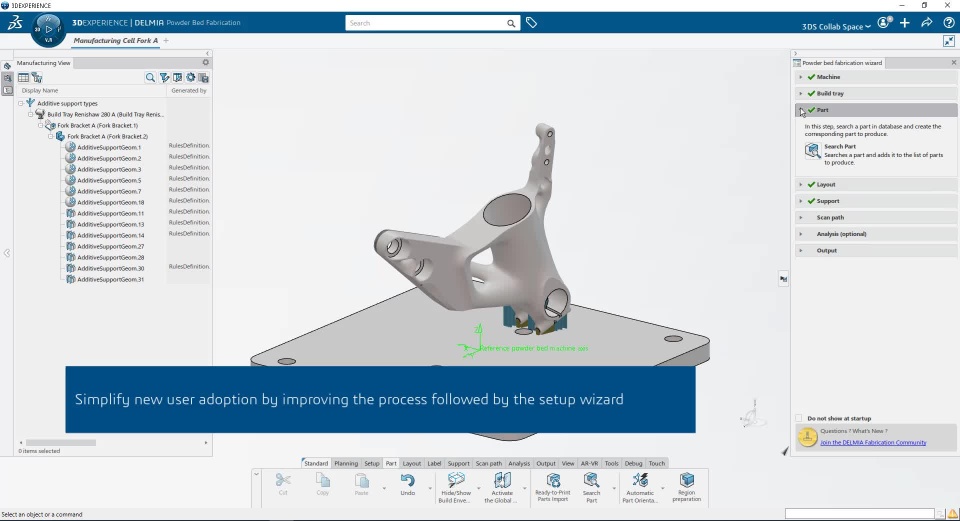This screenshot has width=960, height=521.
Task: Select AdditiveSupportGeom.31 in the tree
Action: pyautogui.click(x=111, y=280)
